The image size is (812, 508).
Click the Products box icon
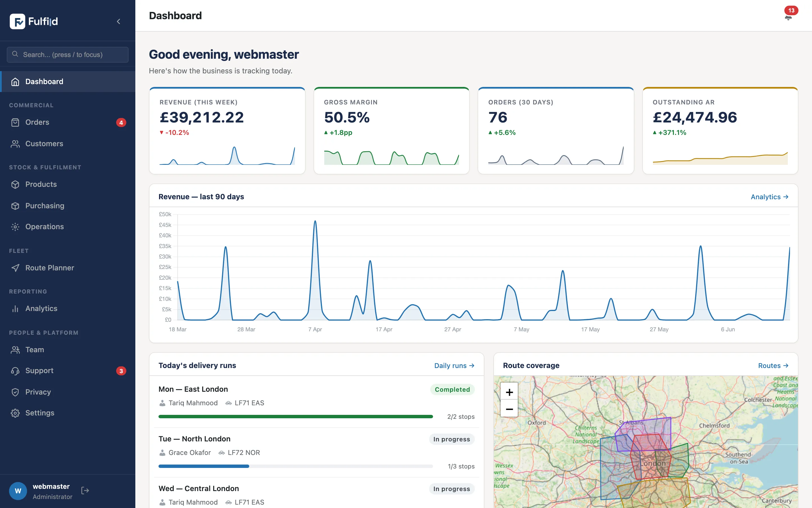[15, 185]
